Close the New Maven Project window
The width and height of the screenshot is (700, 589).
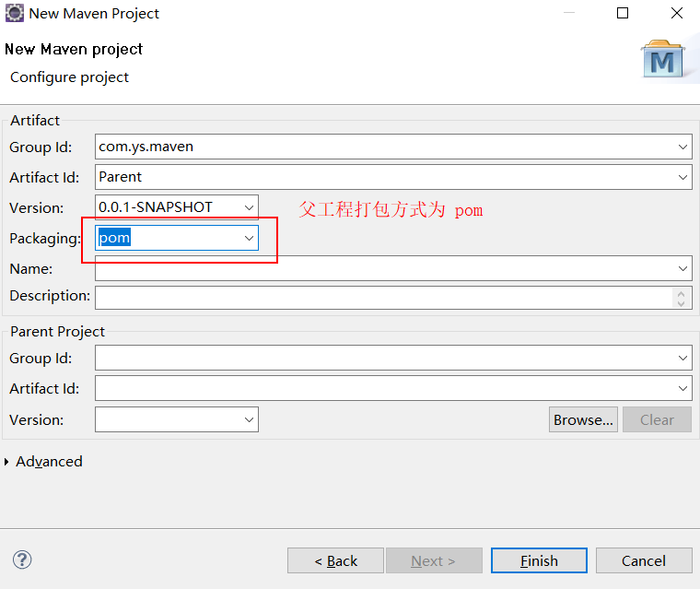pos(677,14)
